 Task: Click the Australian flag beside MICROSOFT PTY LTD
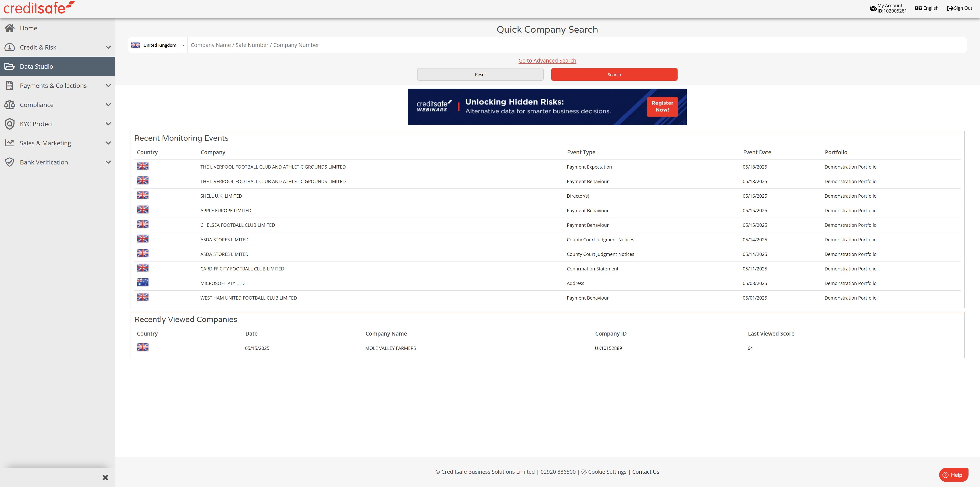(143, 282)
